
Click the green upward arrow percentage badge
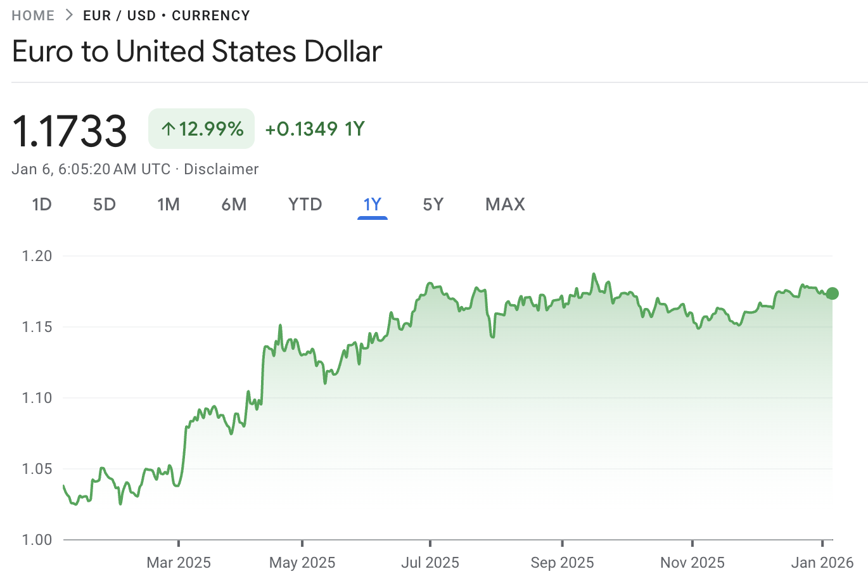coord(201,129)
